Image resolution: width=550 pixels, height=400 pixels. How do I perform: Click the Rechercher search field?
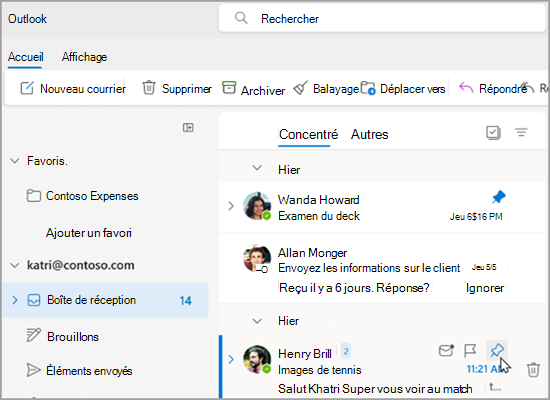[x=382, y=18]
